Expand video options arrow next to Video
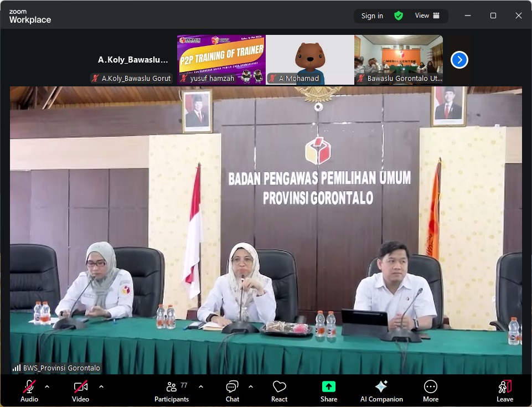 (101, 387)
